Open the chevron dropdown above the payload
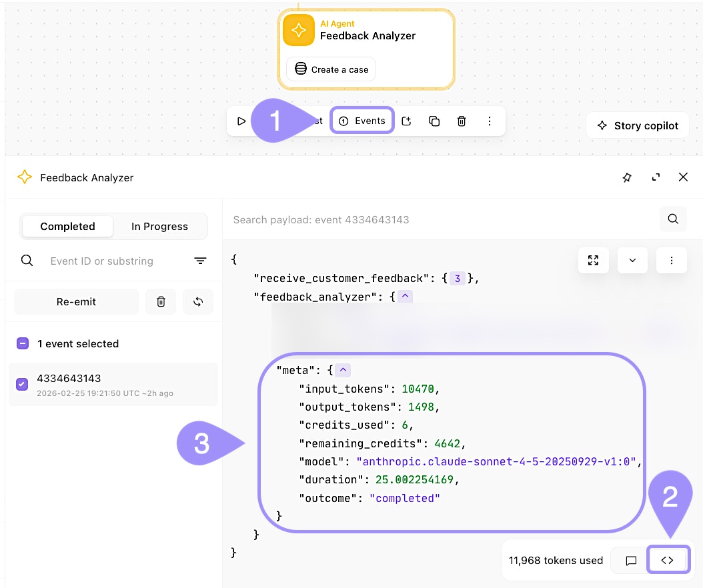The image size is (703, 588). (x=633, y=261)
